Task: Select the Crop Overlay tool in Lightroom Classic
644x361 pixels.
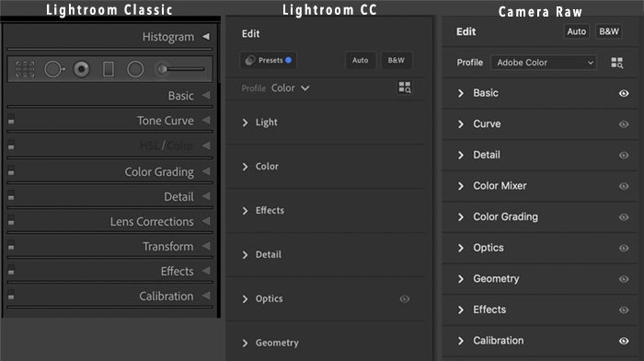Action: [25, 69]
